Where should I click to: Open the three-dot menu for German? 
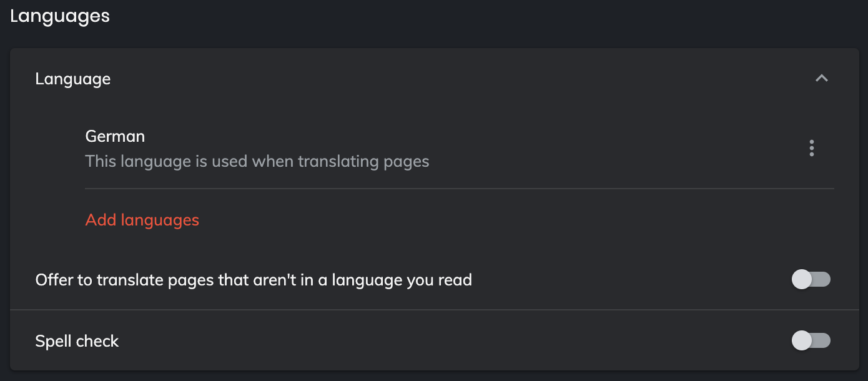[x=811, y=148]
